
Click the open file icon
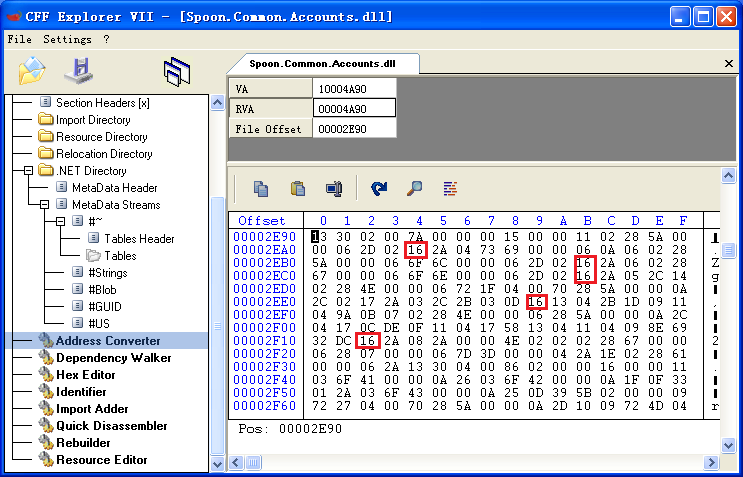[32, 71]
